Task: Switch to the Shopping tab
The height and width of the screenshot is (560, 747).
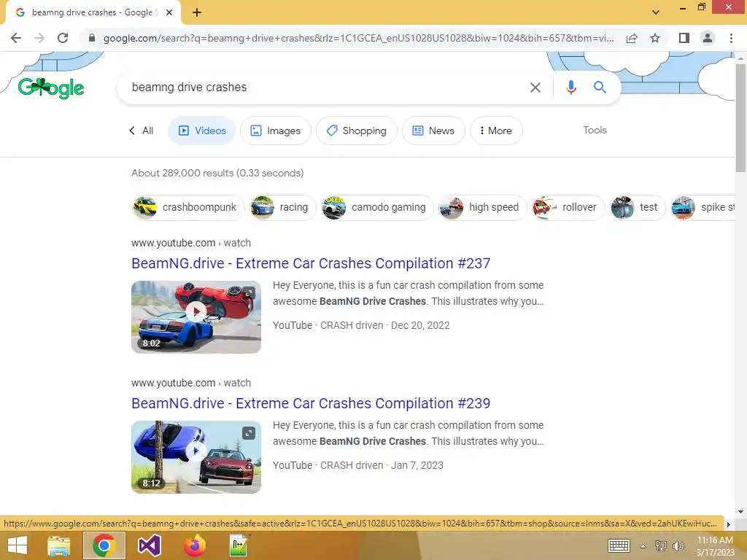Action: pyautogui.click(x=356, y=131)
